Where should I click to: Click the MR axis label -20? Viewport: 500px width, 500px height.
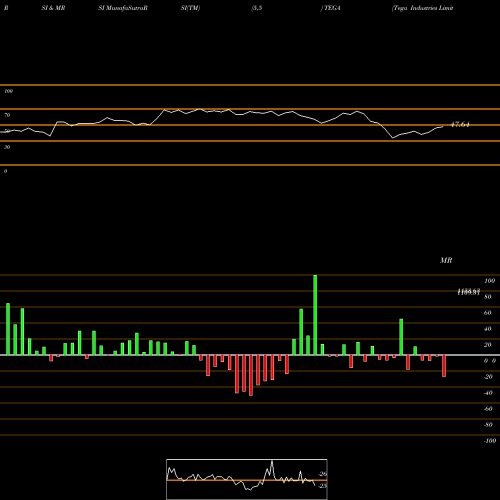(488, 377)
